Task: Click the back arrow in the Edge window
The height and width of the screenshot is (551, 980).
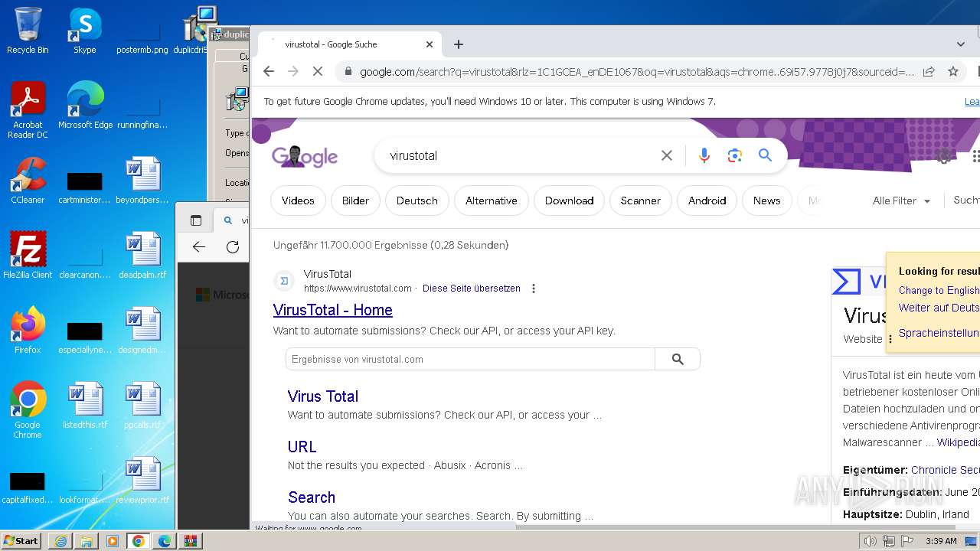Action: tap(199, 246)
